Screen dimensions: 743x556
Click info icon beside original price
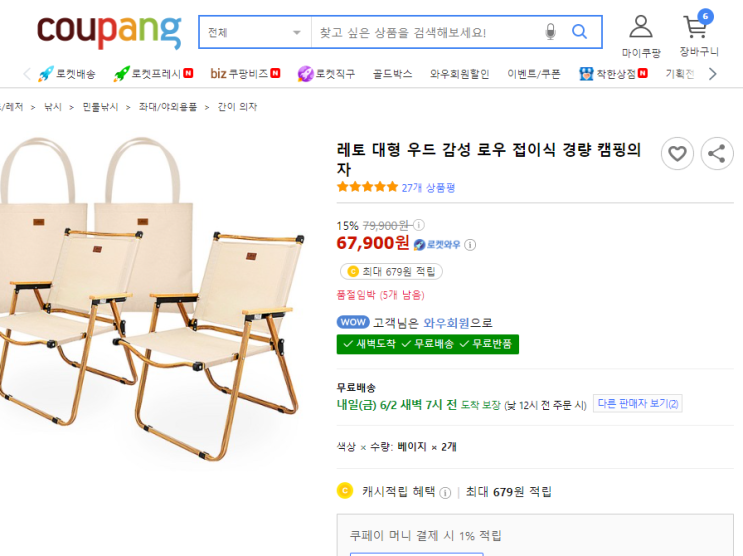click(x=419, y=225)
